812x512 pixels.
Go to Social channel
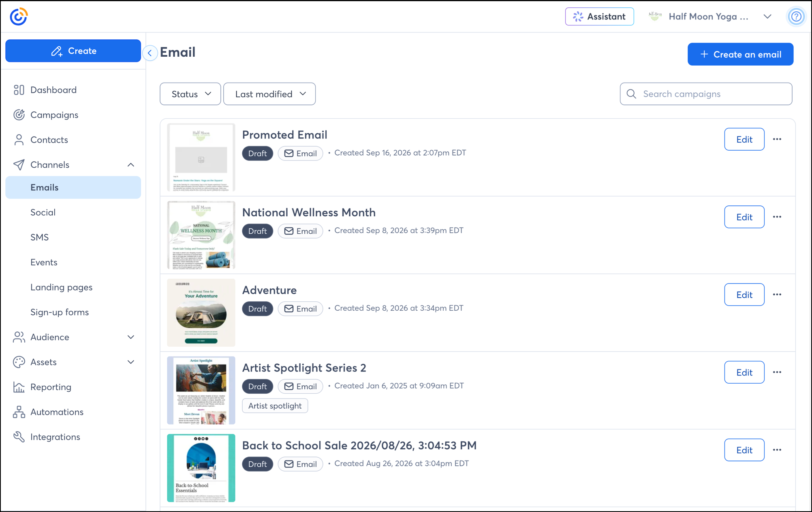(x=43, y=212)
